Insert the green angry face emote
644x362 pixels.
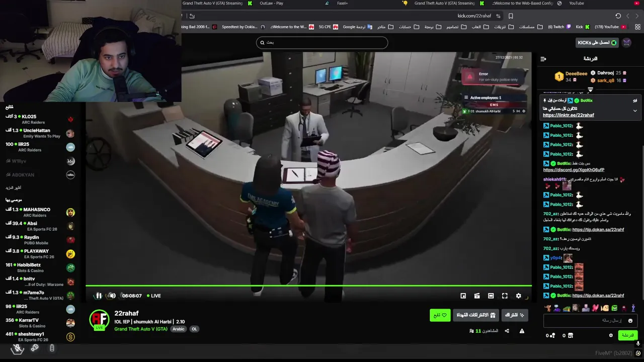pyautogui.click(x=614, y=308)
